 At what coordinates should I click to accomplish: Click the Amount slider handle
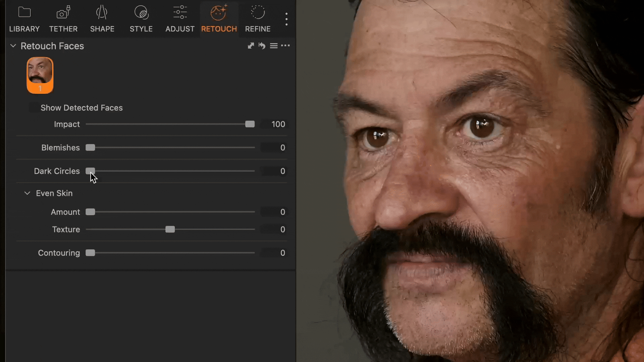click(90, 212)
